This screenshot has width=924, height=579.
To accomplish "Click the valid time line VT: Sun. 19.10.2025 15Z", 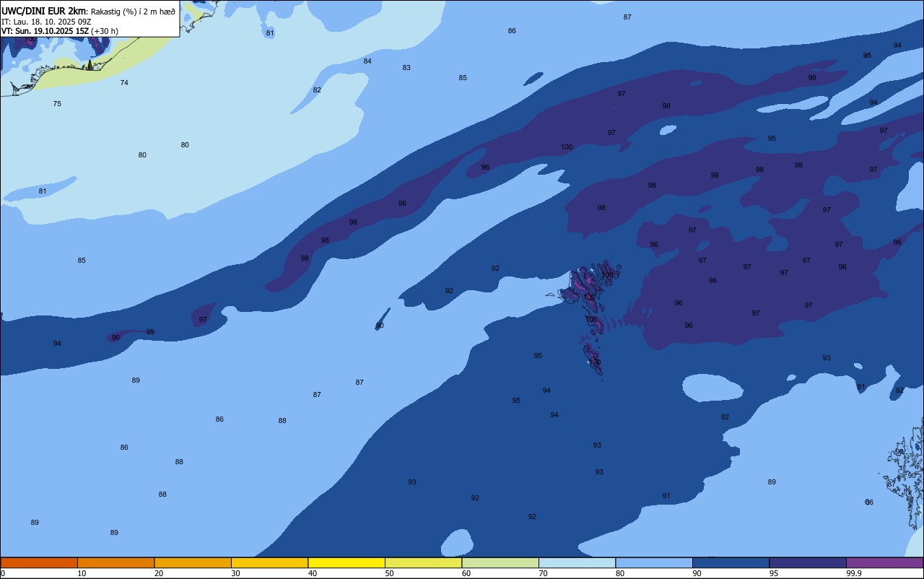I will (45, 31).
